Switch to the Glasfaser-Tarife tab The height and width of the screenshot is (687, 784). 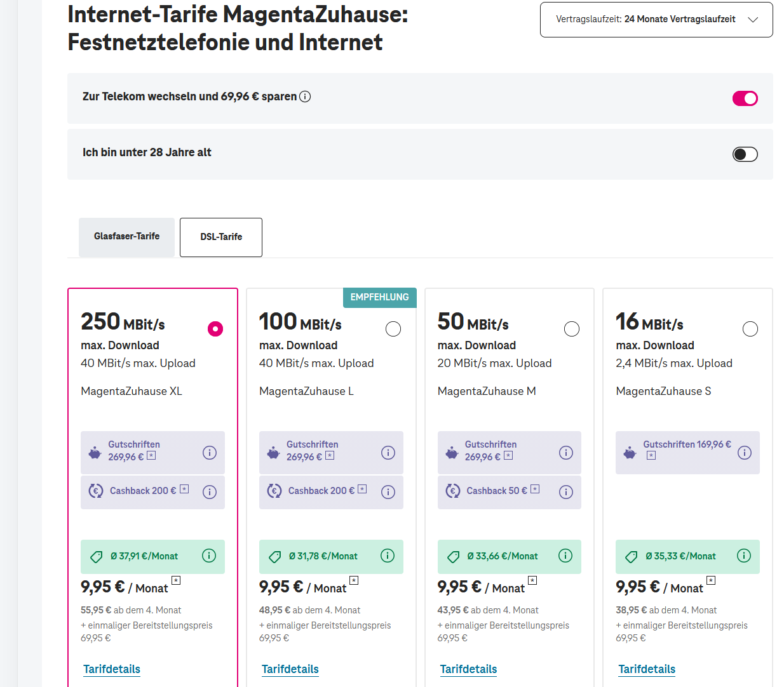126,237
